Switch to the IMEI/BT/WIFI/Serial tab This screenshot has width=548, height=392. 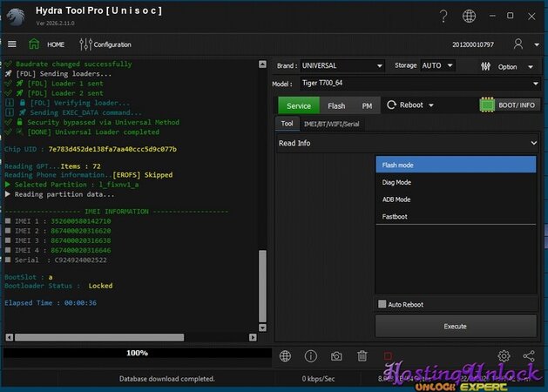(x=331, y=124)
